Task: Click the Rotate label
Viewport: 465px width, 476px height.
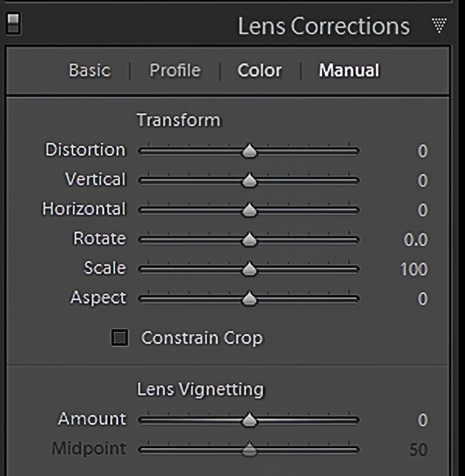Action: [x=99, y=239]
